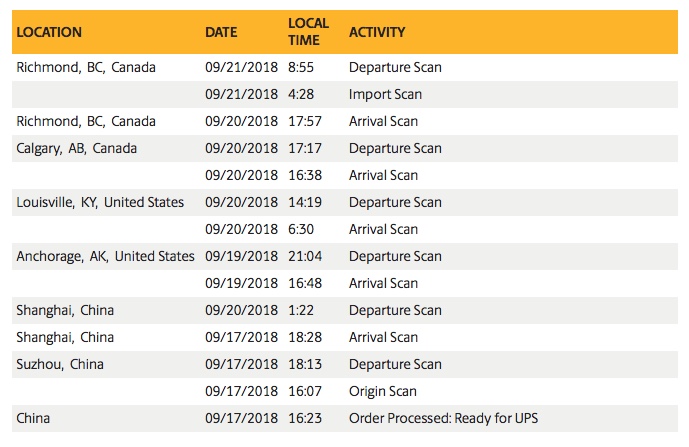
Task: Select the 17:57 time cell
Action: click(x=304, y=121)
